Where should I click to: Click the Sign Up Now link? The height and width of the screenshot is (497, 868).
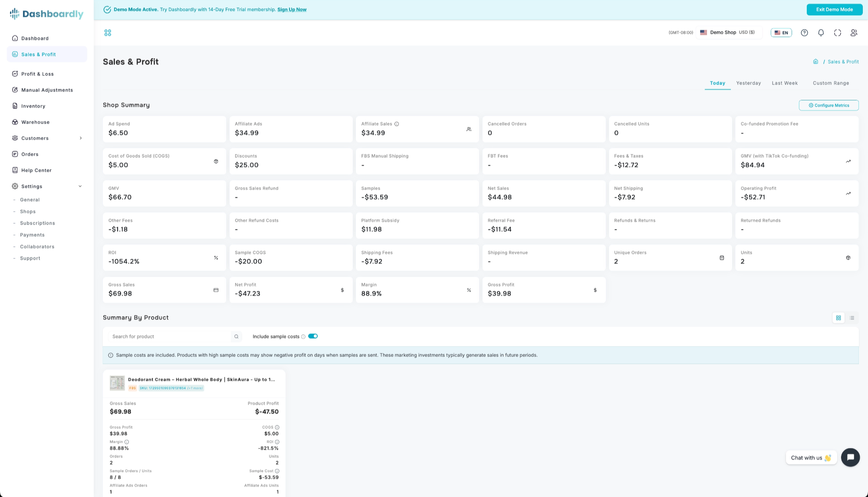292,10
